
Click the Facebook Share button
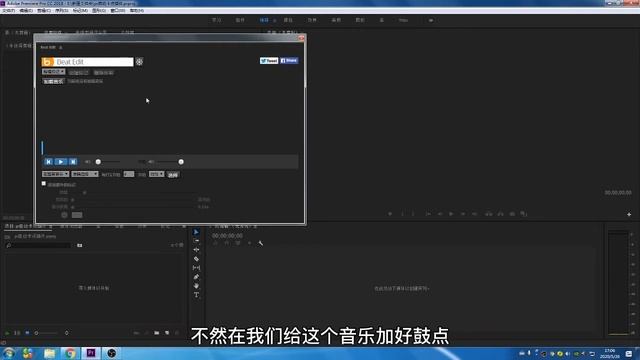click(289, 60)
